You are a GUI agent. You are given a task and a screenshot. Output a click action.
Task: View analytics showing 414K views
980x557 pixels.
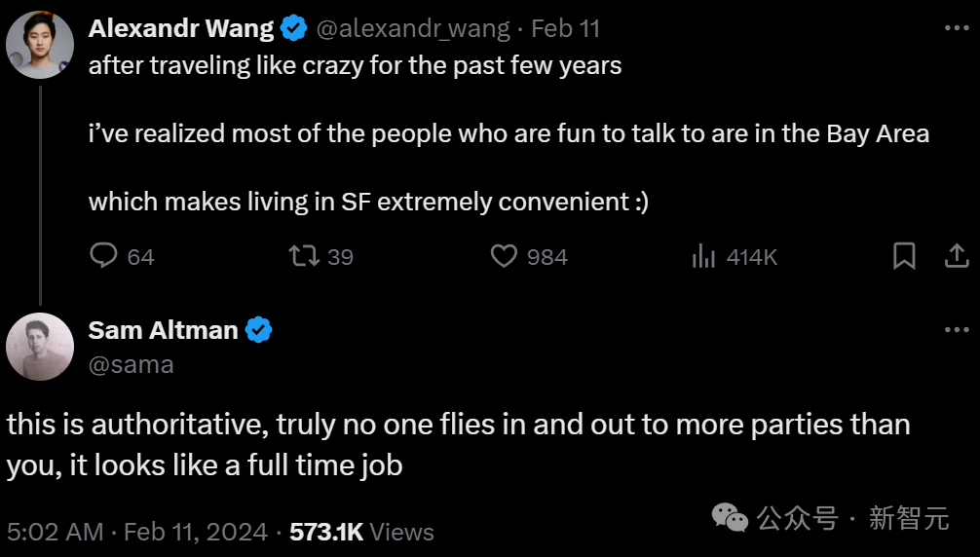pos(703,257)
